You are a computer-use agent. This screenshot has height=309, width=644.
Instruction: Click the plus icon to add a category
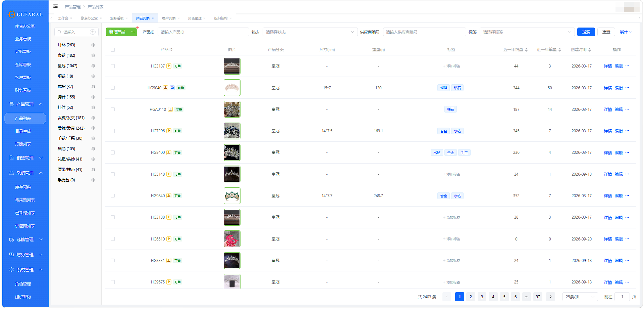[x=93, y=32]
